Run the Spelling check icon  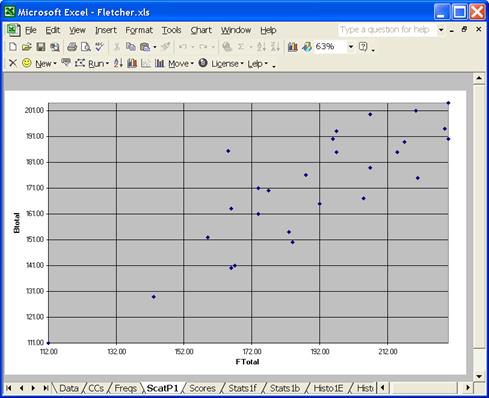pos(99,47)
